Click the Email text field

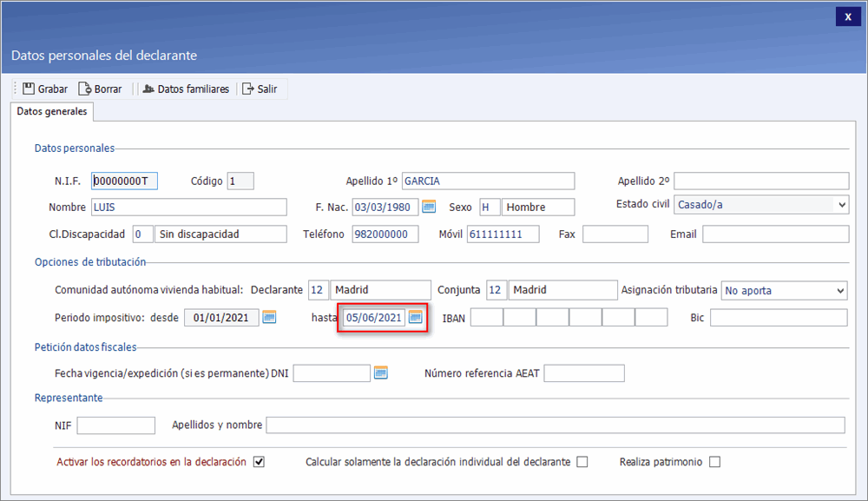tap(775, 234)
